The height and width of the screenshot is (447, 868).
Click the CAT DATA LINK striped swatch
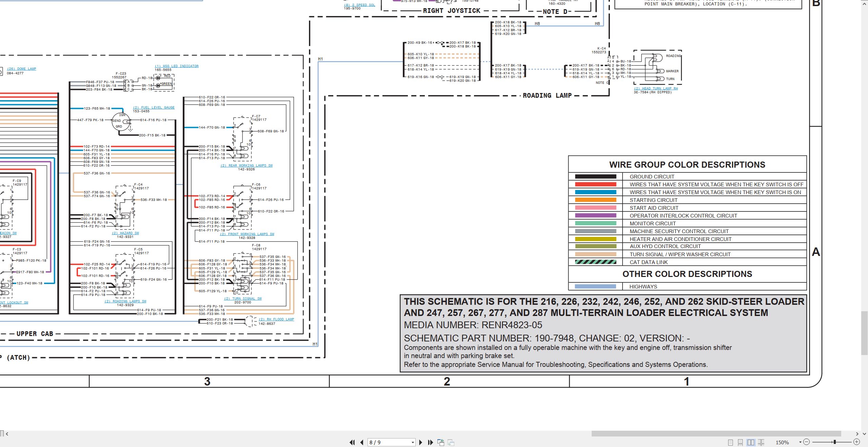coord(595,262)
